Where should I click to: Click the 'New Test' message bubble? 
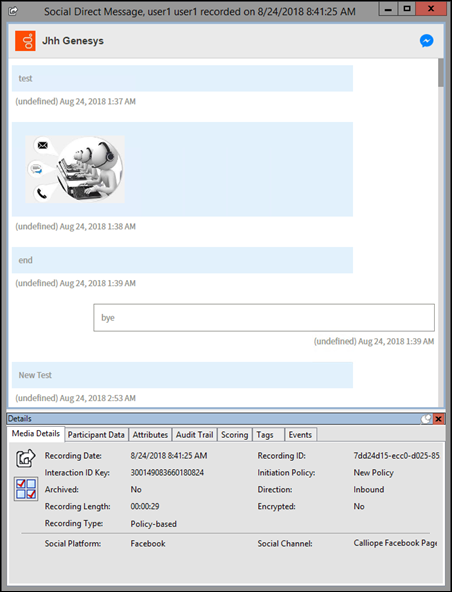point(182,375)
